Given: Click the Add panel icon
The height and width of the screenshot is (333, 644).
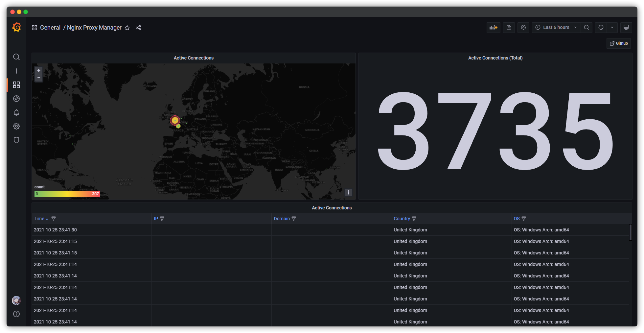Looking at the screenshot, I should (494, 27).
